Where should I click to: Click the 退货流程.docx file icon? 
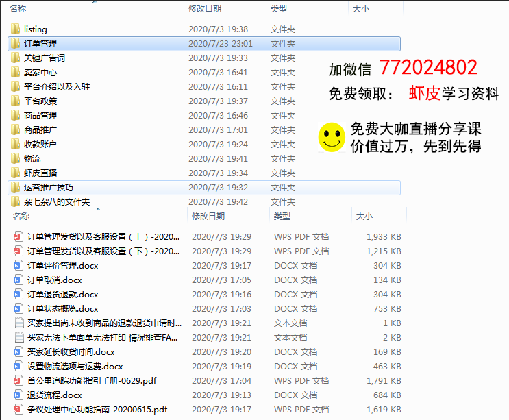click(18, 395)
